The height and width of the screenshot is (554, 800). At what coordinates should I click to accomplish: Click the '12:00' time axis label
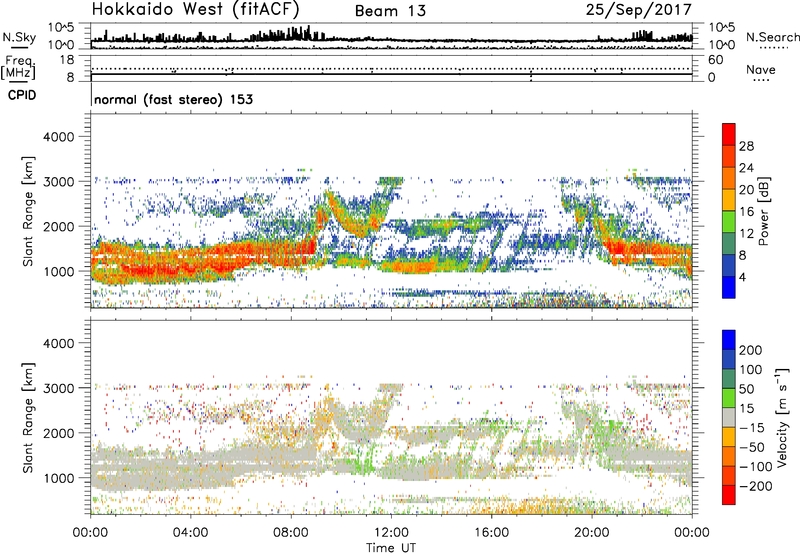point(391,533)
